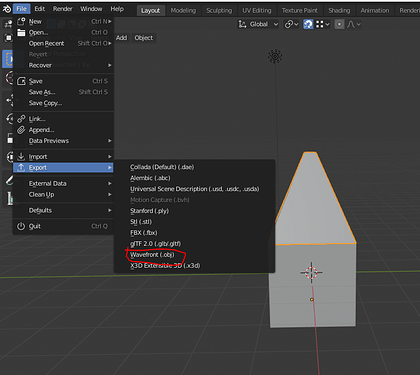
Task: Click the New file document icon
Action: tap(21, 21)
